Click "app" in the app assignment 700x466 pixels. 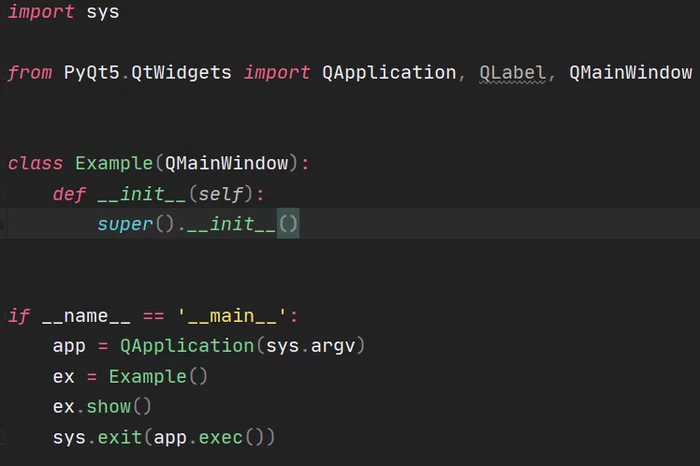click(69, 346)
